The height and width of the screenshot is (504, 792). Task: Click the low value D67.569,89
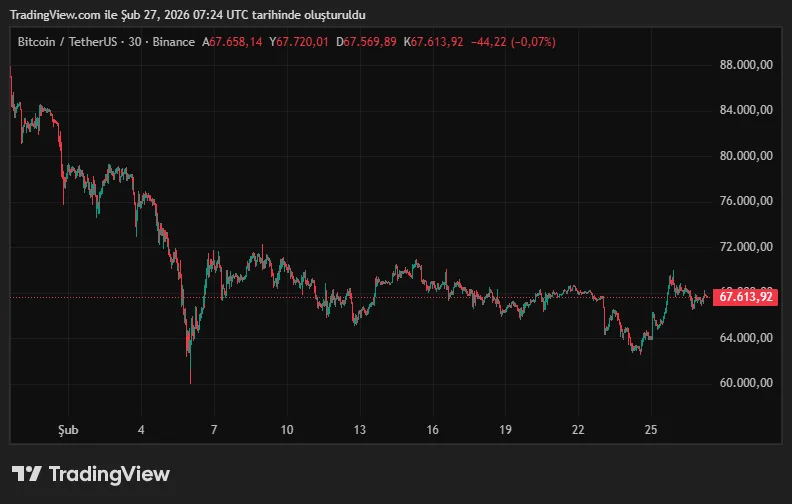pos(367,42)
